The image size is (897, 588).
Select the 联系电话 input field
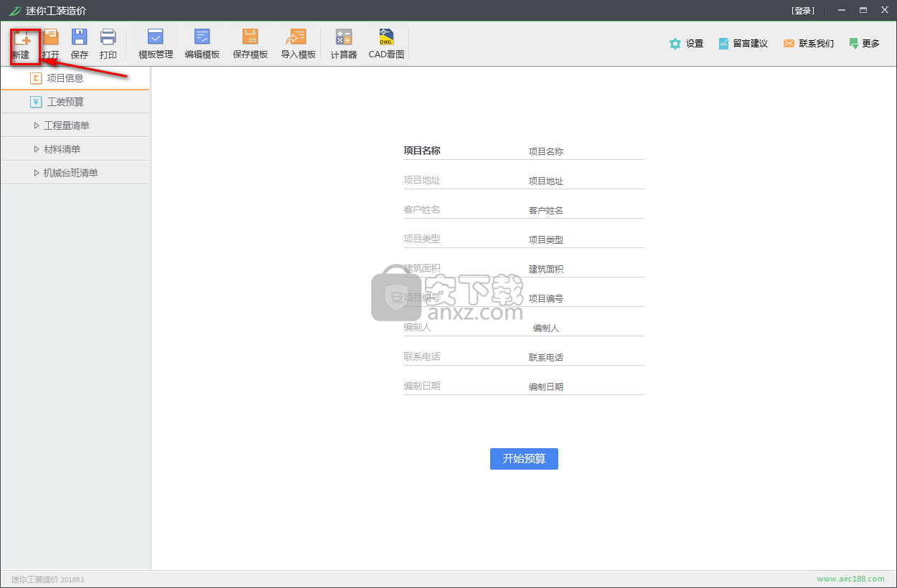[x=586, y=357]
